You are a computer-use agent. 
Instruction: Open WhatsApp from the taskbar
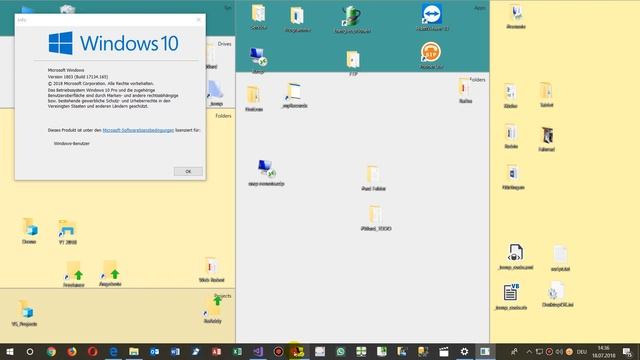coord(340,351)
